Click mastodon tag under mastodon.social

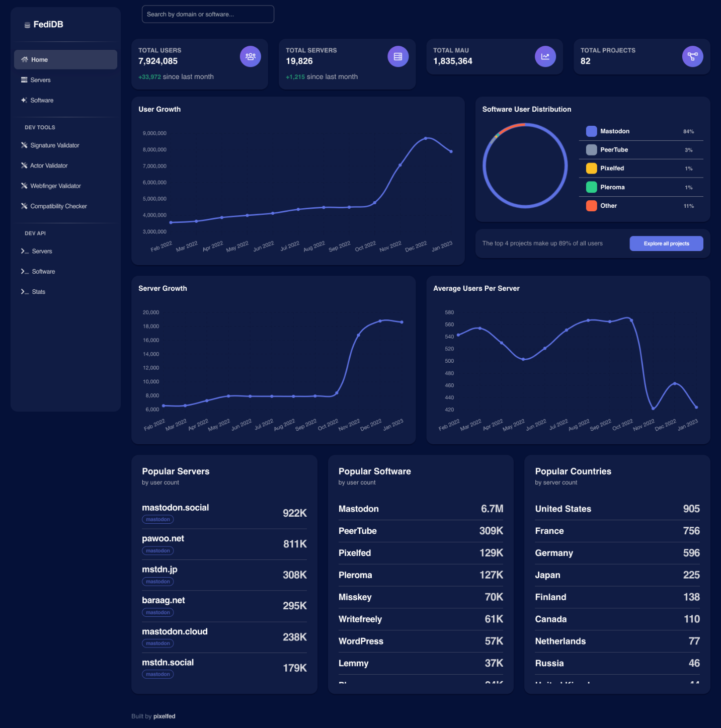158,520
